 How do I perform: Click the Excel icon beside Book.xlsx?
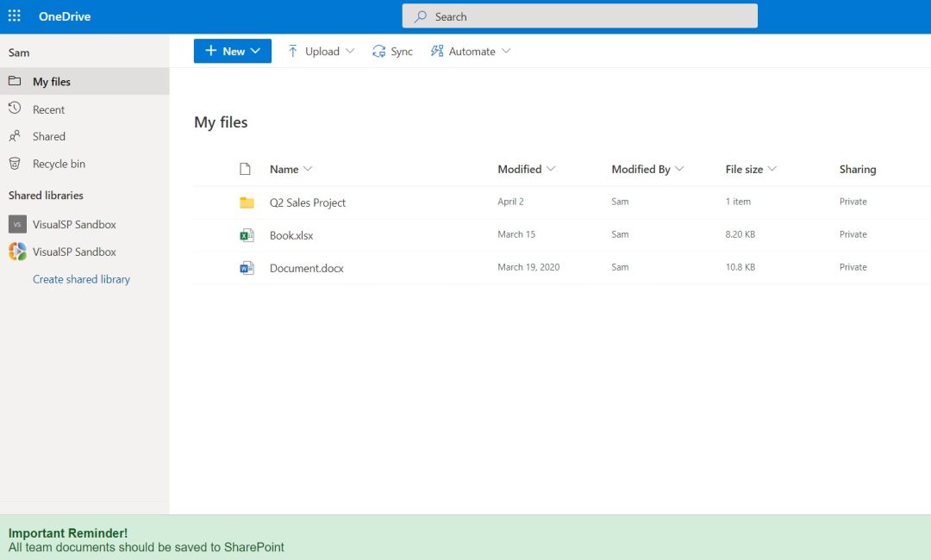[x=247, y=235]
